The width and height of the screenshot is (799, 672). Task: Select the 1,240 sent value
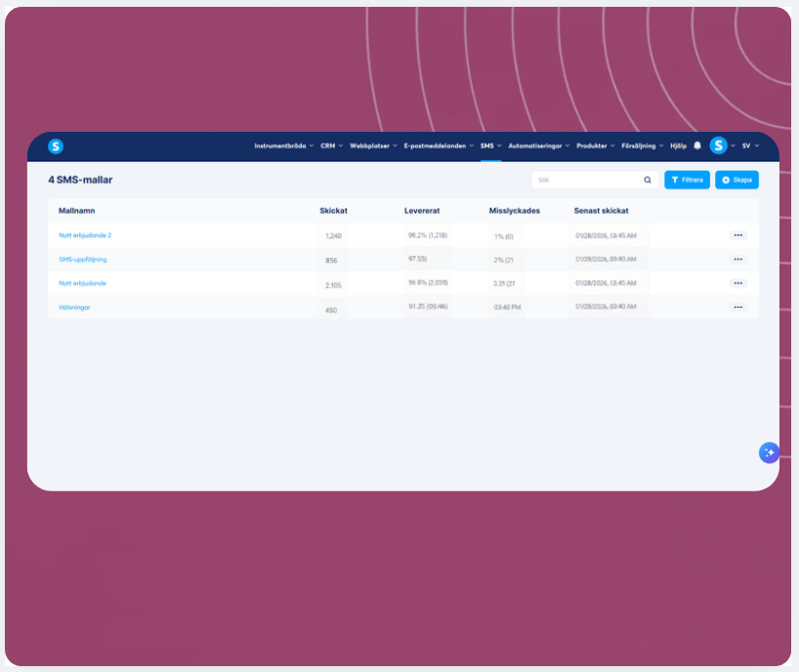pos(333,236)
